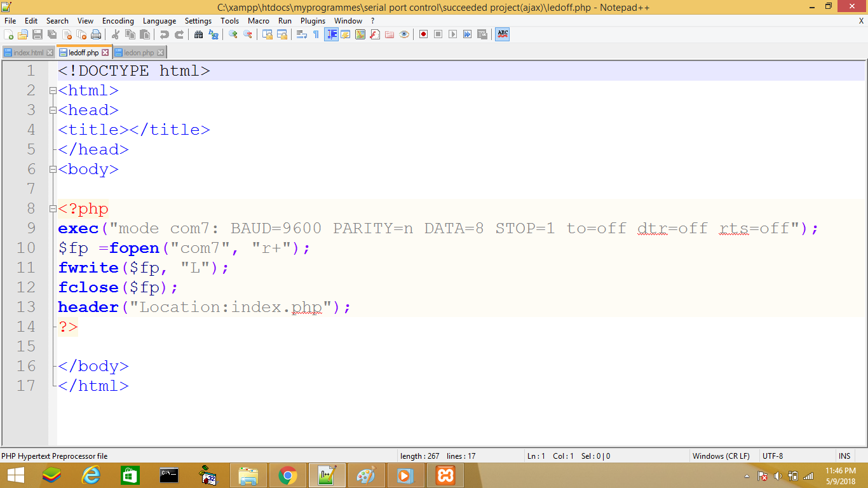
Task: Run macro multiple times icon
Action: [467, 34]
